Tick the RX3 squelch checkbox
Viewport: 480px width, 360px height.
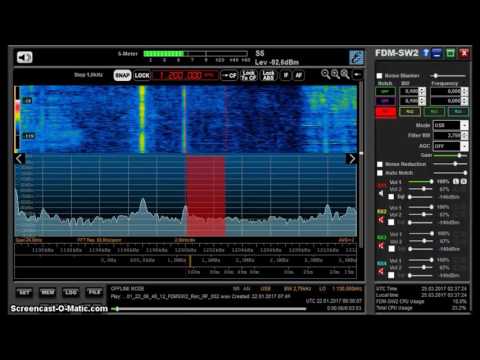(391, 249)
